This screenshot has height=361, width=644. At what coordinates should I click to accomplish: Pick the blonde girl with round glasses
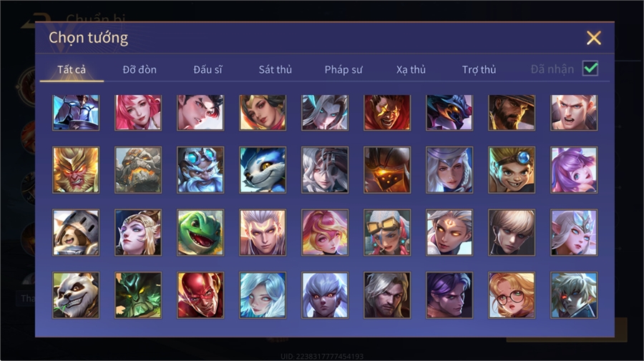click(512, 295)
